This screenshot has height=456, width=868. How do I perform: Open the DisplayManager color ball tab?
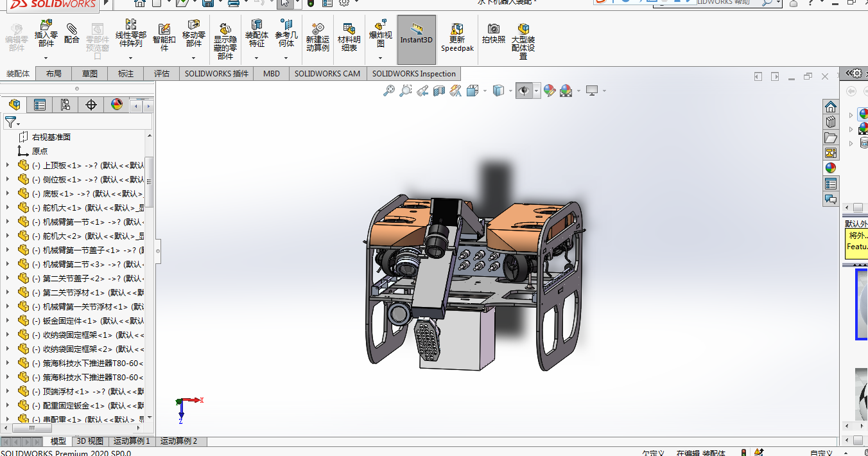[116, 105]
